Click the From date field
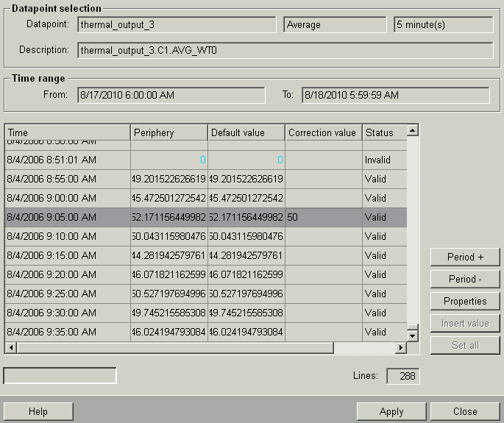 click(171, 96)
